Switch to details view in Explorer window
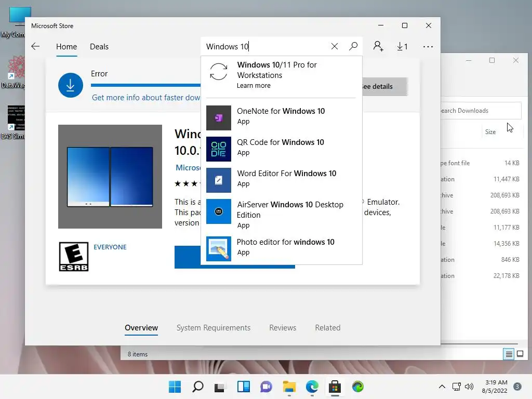Screen dimensions: 532x399 (x=509, y=354)
